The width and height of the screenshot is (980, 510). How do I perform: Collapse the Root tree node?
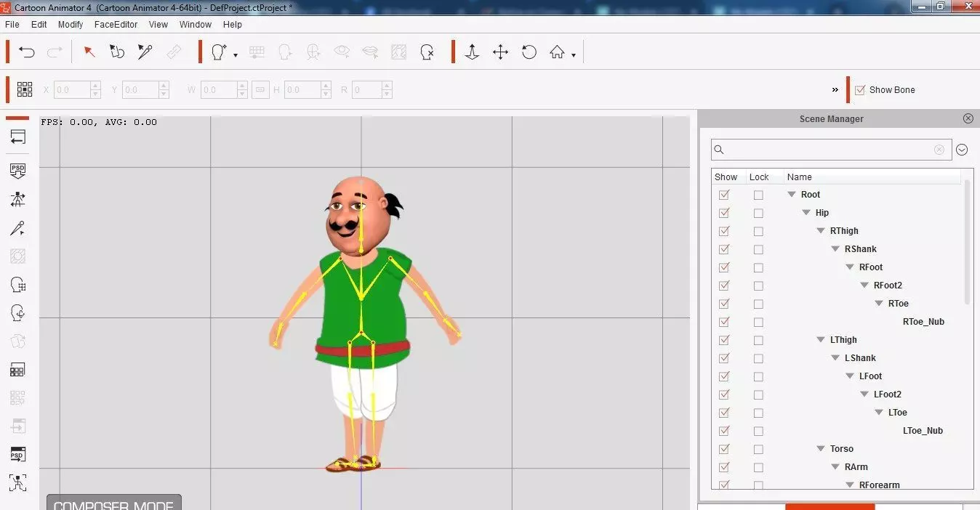(x=792, y=195)
